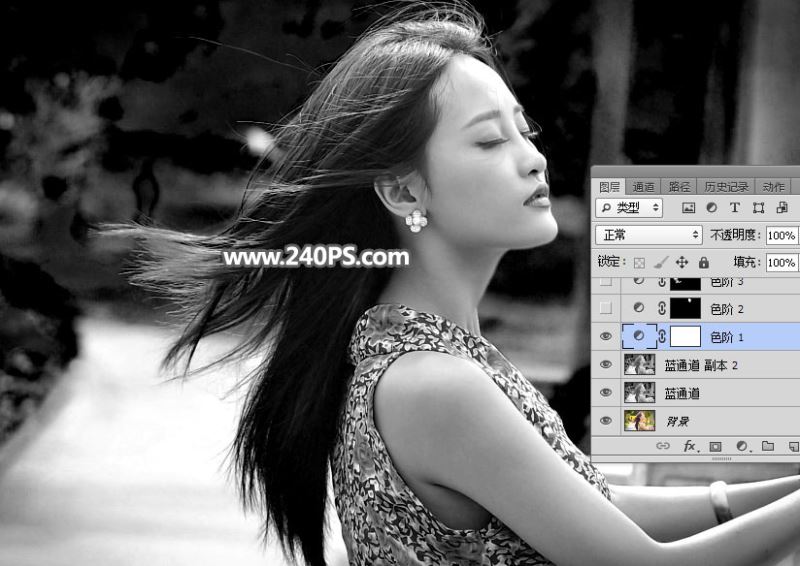Screen dimensions: 800x566
Task: Switch to the 路径 tab
Action: pos(679,187)
